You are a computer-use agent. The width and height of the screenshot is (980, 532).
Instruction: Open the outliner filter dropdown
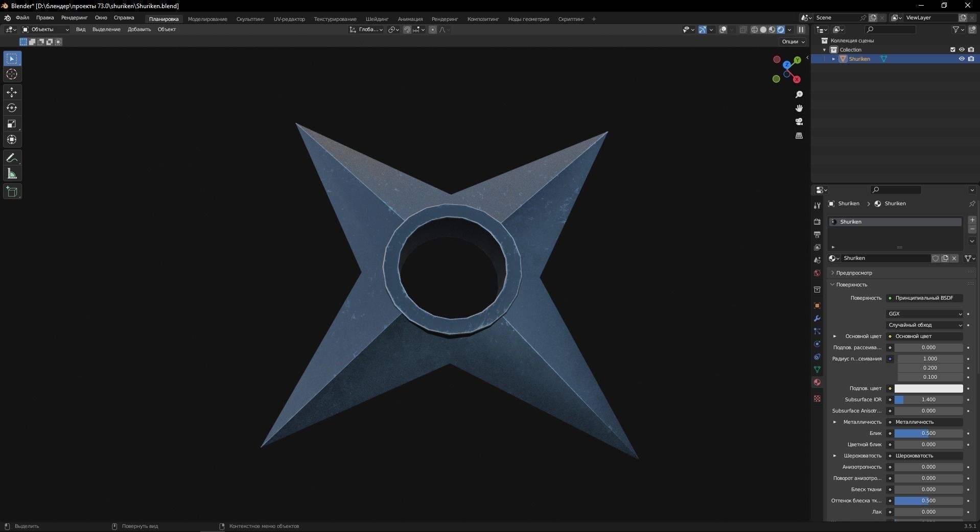959,30
